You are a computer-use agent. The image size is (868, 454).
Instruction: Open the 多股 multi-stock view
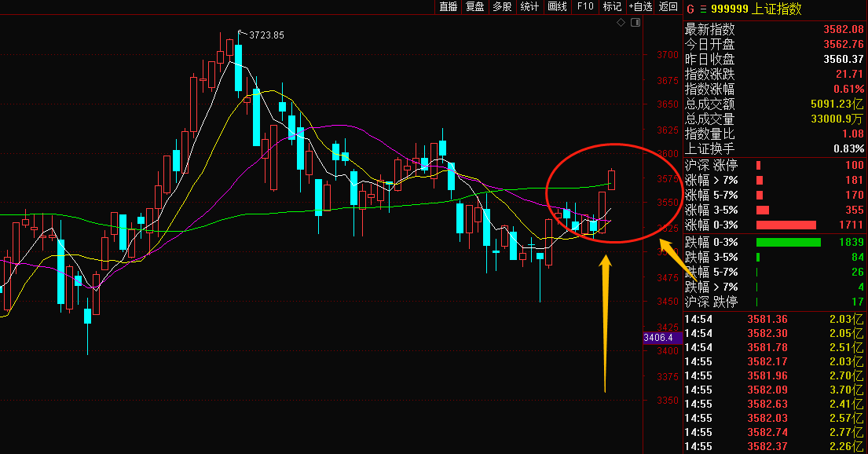tap(502, 6)
